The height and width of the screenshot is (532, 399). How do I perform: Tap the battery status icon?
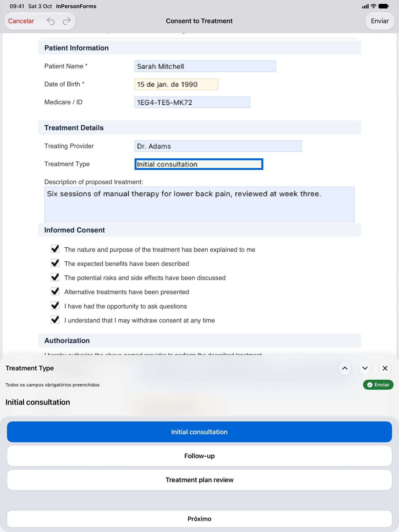click(384, 6)
